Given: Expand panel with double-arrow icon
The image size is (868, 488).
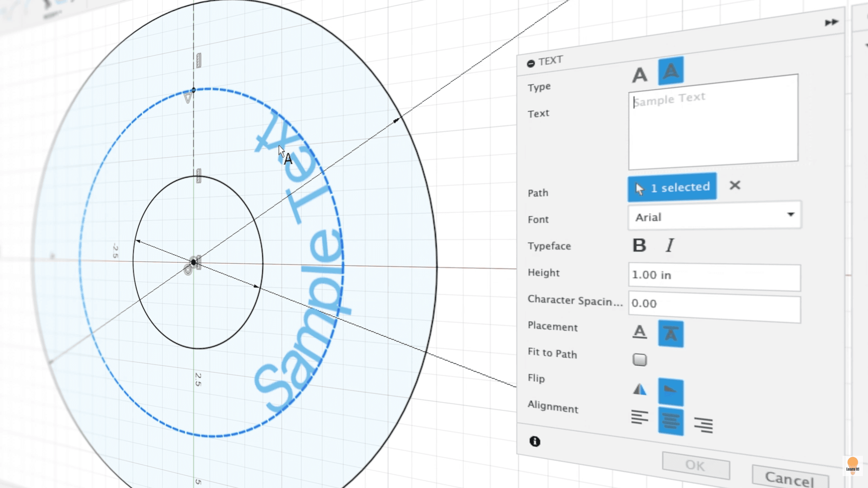Looking at the screenshot, I should click(x=831, y=23).
